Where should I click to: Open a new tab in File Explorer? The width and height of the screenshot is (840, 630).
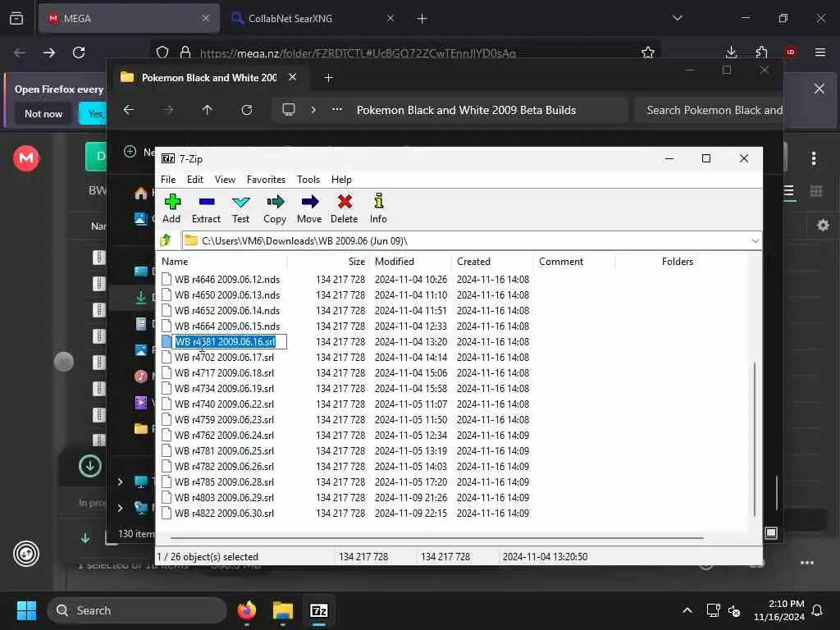328,78
